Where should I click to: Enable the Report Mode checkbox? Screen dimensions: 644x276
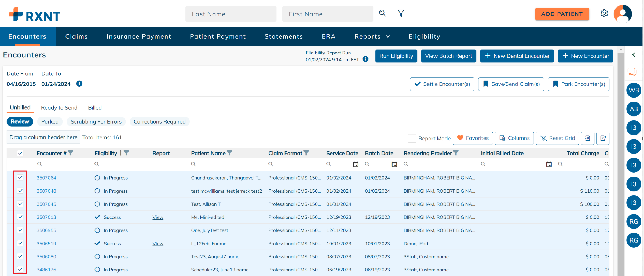pyautogui.click(x=412, y=138)
